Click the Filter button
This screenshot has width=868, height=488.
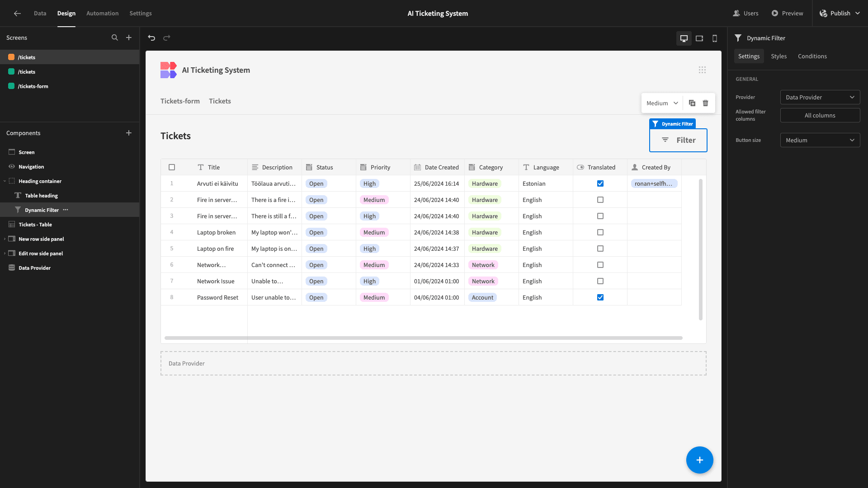(x=678, y=140)
